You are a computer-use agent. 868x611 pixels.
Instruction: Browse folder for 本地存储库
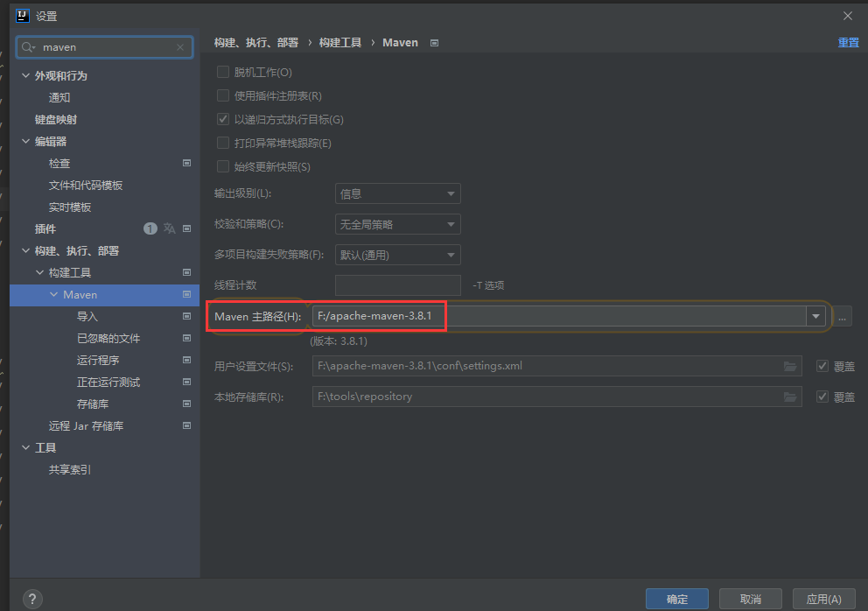[790, 397]
